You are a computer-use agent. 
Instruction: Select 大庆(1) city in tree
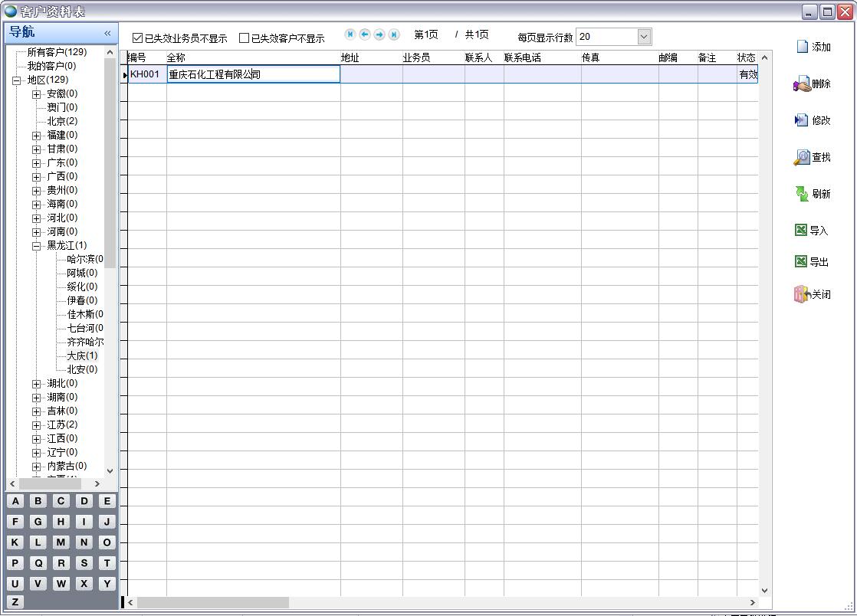82,356
